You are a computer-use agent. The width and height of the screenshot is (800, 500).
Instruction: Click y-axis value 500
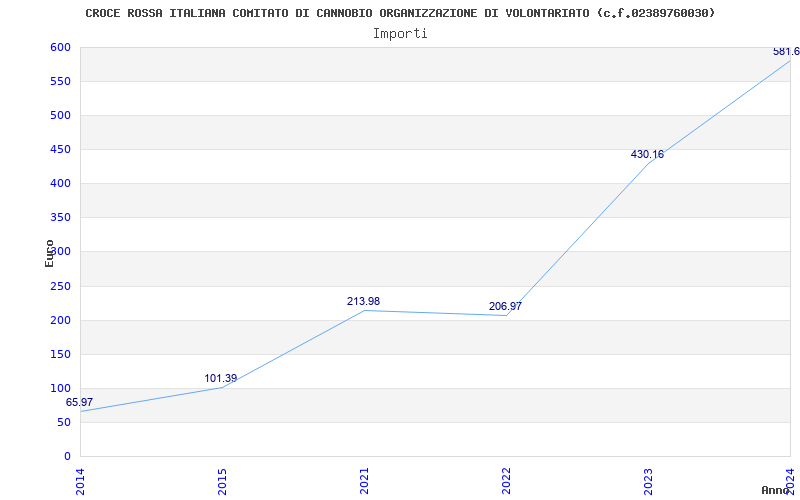tap(60, 116)
